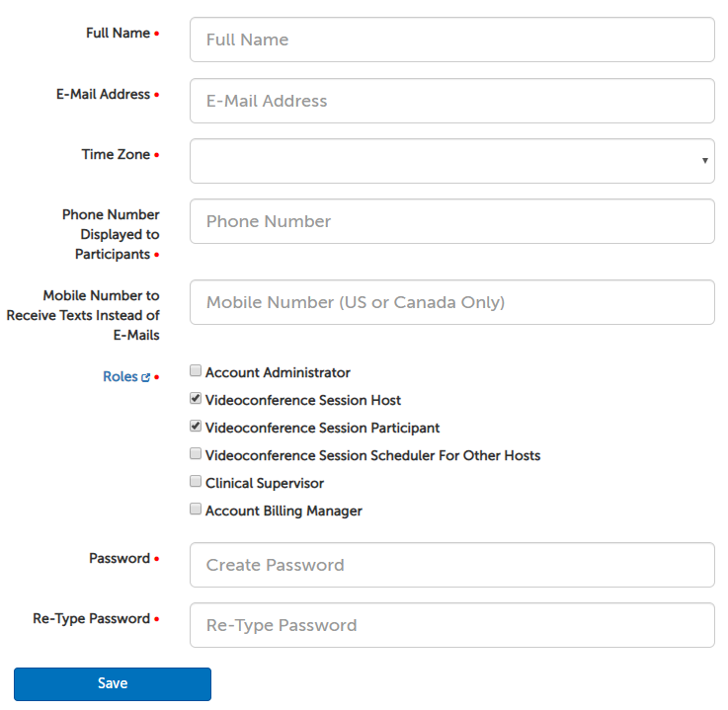Focus the Full Name input field

click(x=451, y=39)
